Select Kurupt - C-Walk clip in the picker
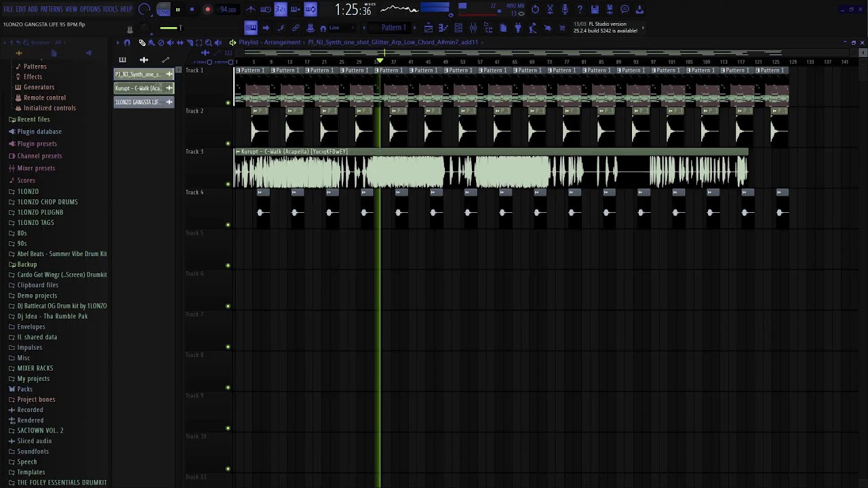 click(x=144, y=88)
